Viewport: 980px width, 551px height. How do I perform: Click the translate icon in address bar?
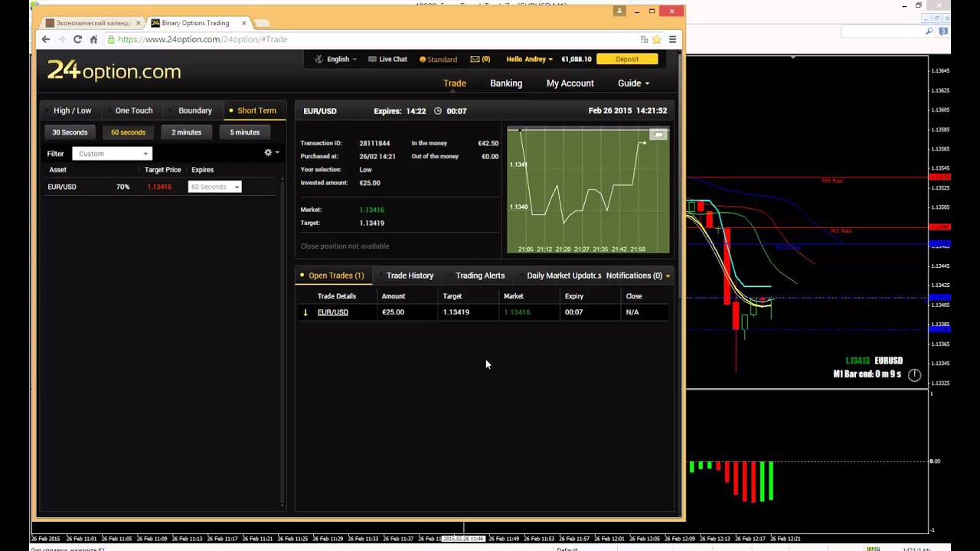(644, 39)
